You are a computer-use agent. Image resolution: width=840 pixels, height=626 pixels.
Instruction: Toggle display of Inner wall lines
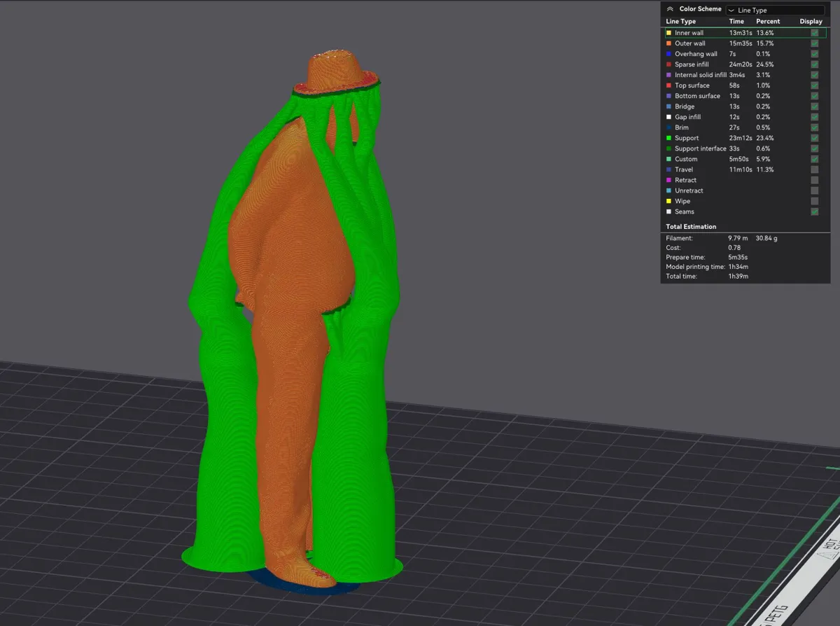[x=814, y=33]
